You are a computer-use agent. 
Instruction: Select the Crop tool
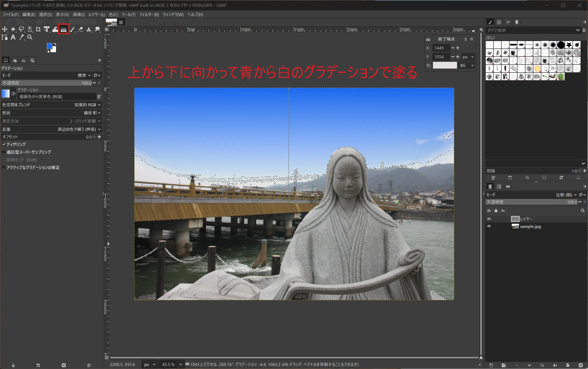pyautogui.click(x=38, y=29)
